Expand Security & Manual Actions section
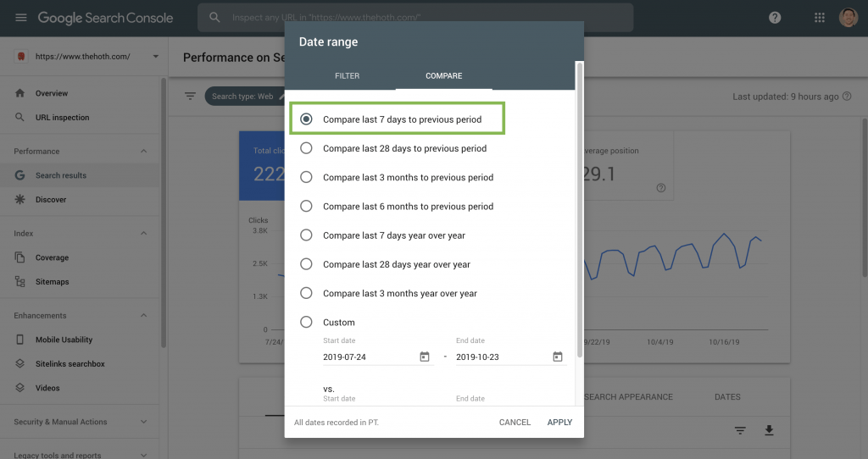Viewport: 868px width, 459px height. (x=144, y=422)
